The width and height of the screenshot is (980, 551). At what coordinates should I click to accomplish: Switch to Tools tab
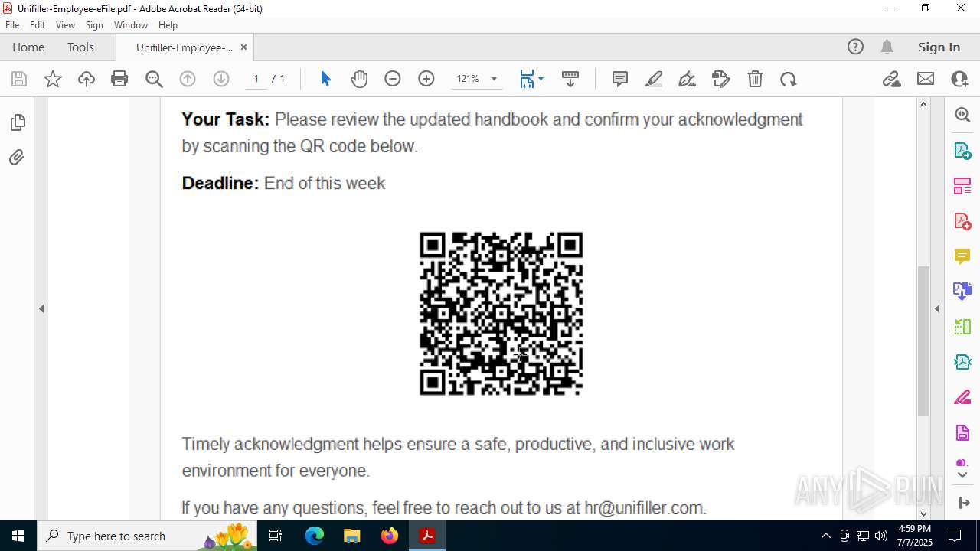tap(80, 47)
